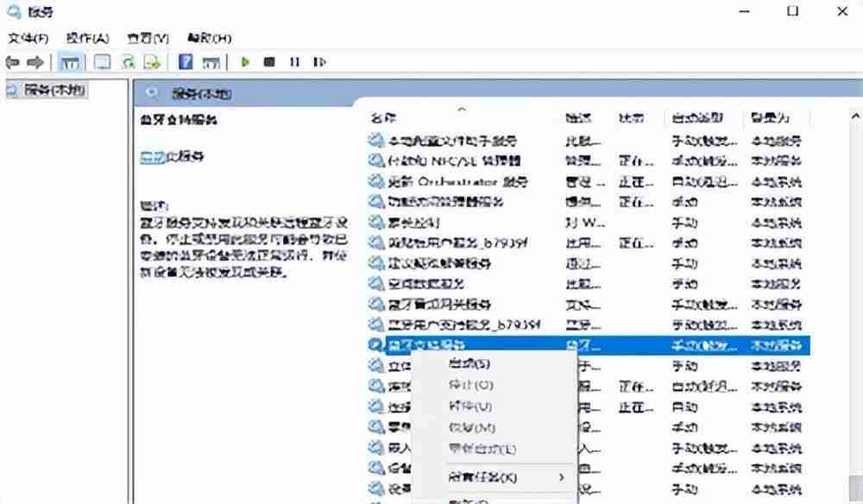Click 对 W... description in 家长控制 row
Image resolution: width=863 pixels, height=504 pixels.
pyautogui.click(x=585, y=223)
